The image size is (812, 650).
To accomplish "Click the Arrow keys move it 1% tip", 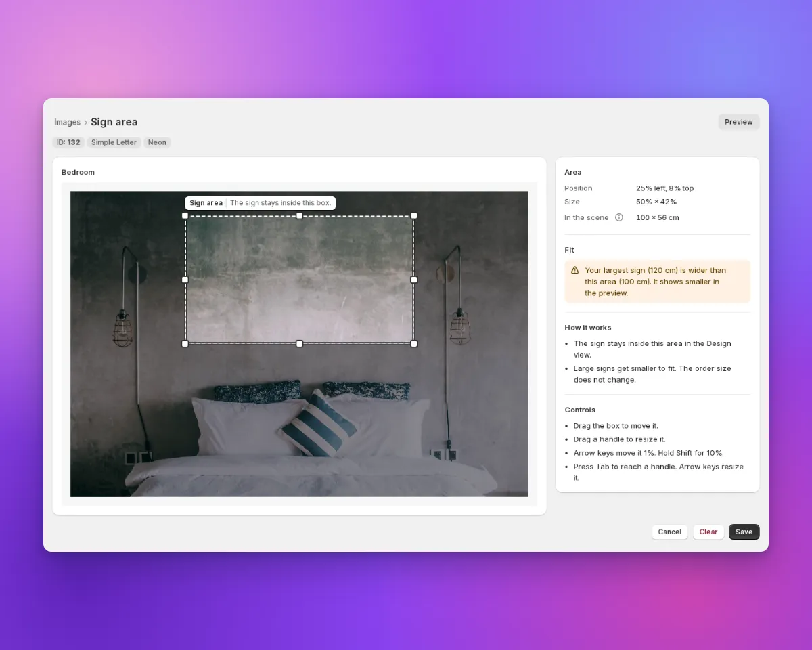I will pos(649,453).
